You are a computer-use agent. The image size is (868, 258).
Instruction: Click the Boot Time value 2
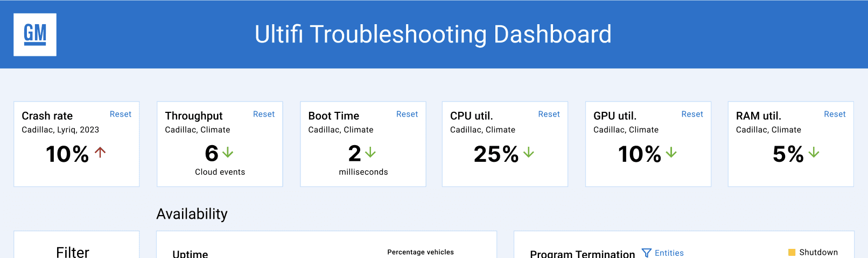pos(354,154)
